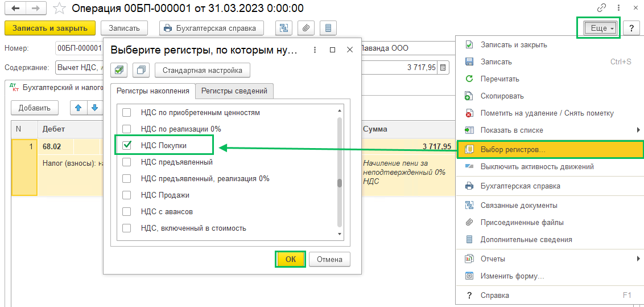Expand the Отчеты submenu
Viewport: 644px width, 307px height.
point(638,259)
